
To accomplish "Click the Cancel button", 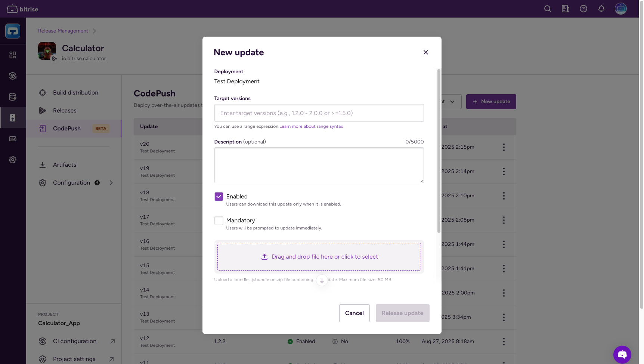I will [354, 313].
